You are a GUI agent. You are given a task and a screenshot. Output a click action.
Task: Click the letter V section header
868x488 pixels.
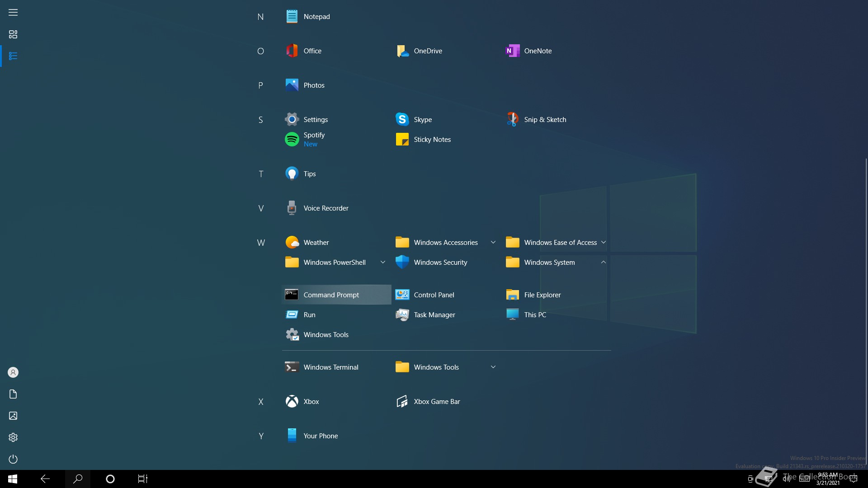coord(261,208)
